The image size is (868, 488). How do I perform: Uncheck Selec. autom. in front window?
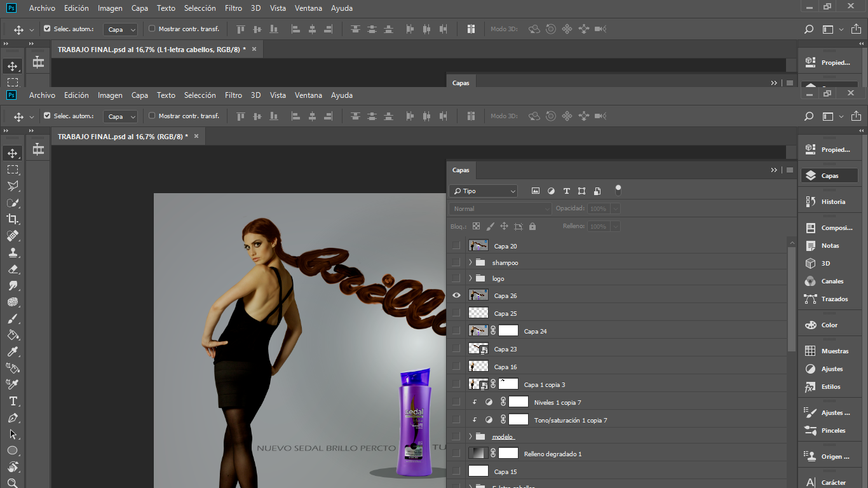(x=46, y=116)
